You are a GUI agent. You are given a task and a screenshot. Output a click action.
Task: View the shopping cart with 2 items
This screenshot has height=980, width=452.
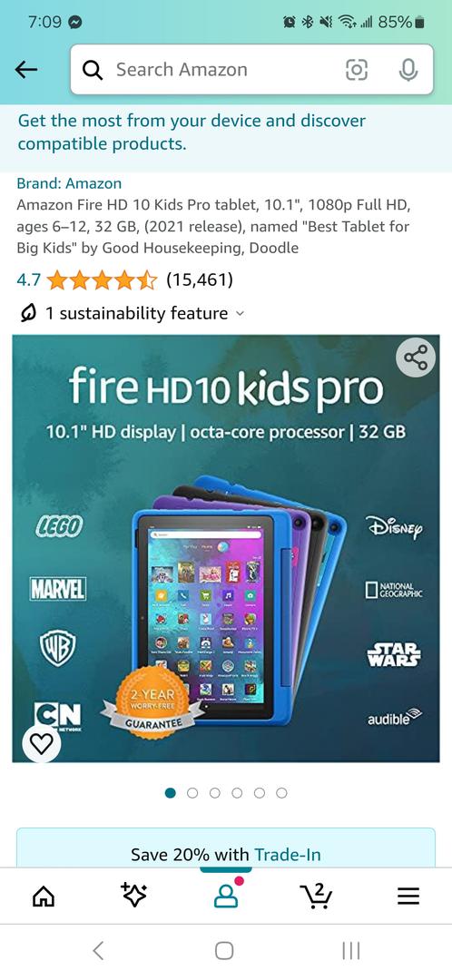click(317, 897)
